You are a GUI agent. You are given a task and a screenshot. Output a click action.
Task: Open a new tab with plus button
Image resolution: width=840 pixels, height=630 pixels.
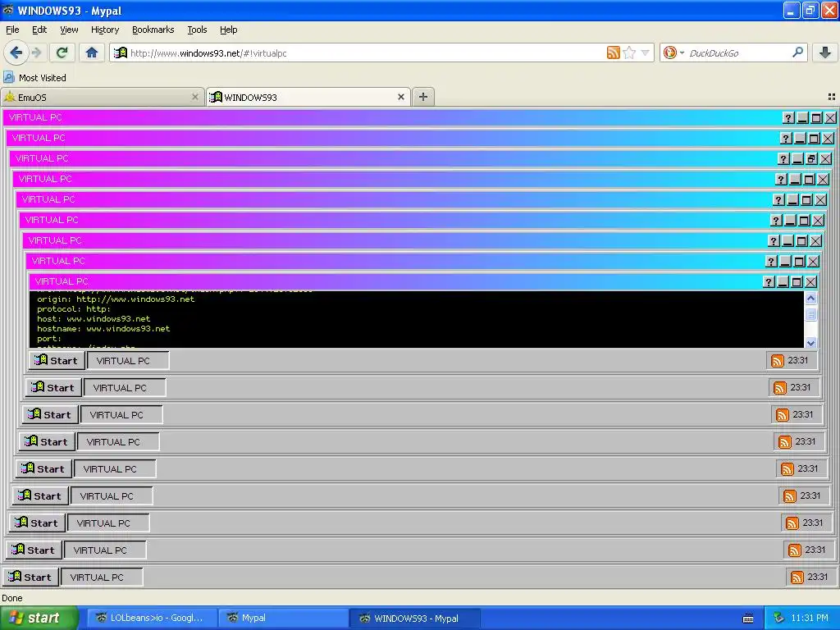pos(423,97)
